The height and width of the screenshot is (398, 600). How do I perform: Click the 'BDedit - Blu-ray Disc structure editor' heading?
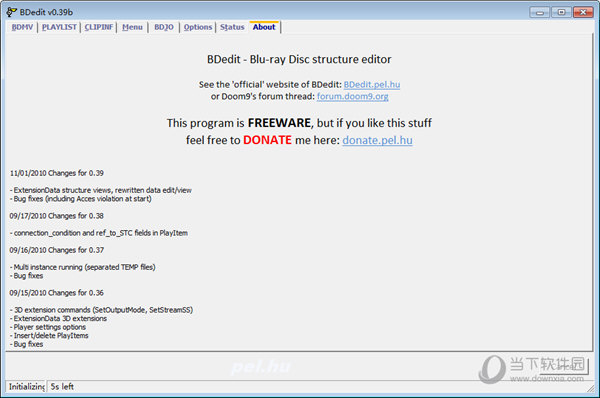(x=299, y=59)
